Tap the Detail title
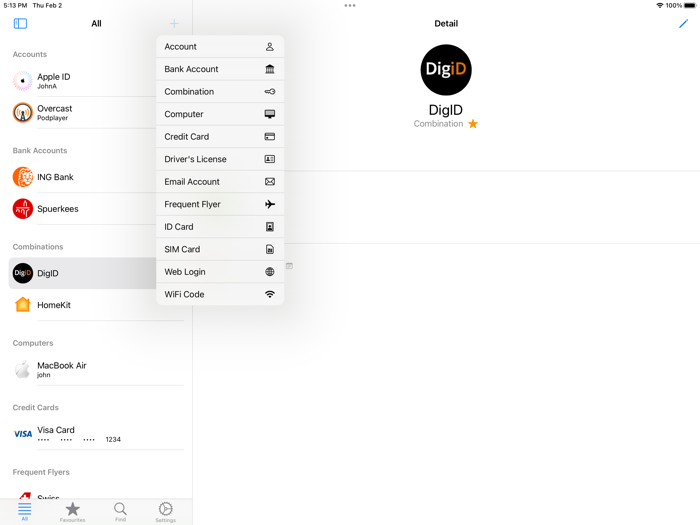700x525 pixels. [x=446, y=24]
